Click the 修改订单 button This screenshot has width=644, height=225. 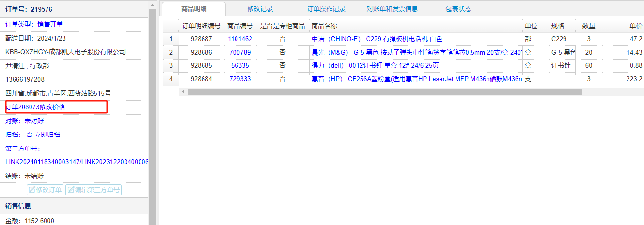[x=45, y=190]
